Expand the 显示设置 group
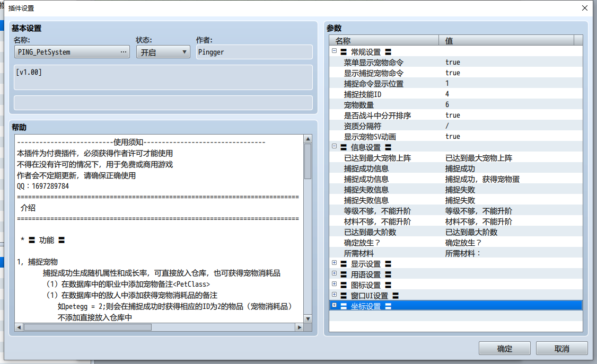This screenshot has width=597, height=364. click(x=334, y=263)
